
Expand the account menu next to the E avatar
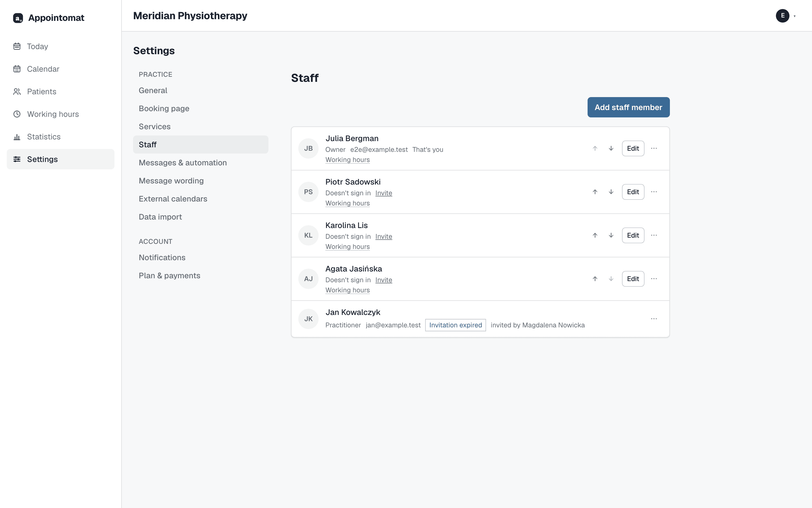pos(795,16)
